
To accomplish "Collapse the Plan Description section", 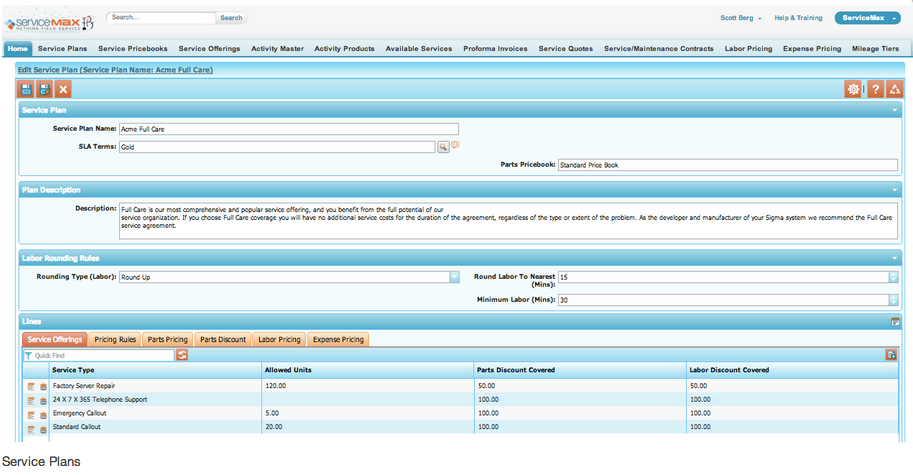I will [x=895, y=190].
